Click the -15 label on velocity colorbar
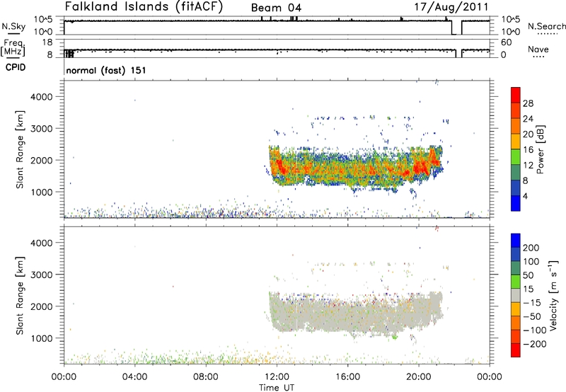566x392 pixels. point(532,302)
